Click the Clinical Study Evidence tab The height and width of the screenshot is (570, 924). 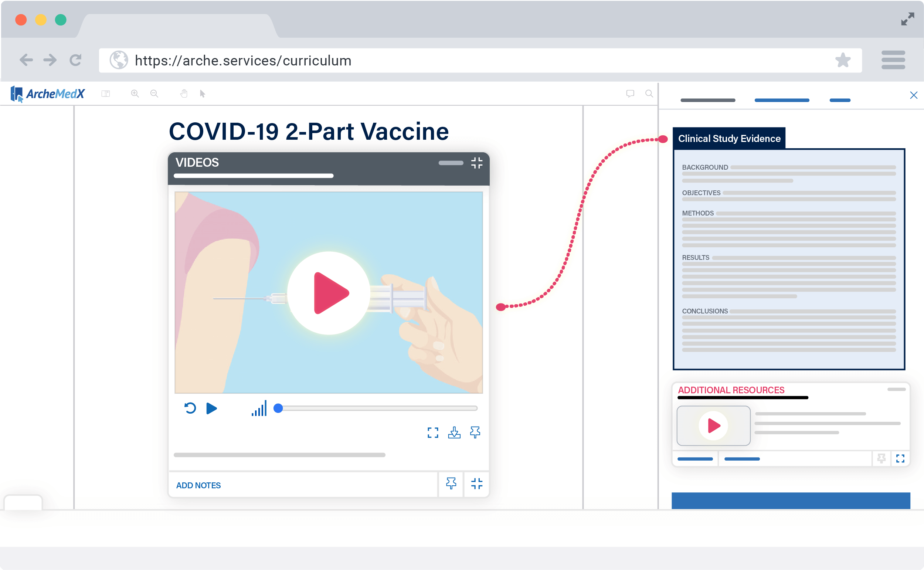pyautogui.click(x=729, y=138)
